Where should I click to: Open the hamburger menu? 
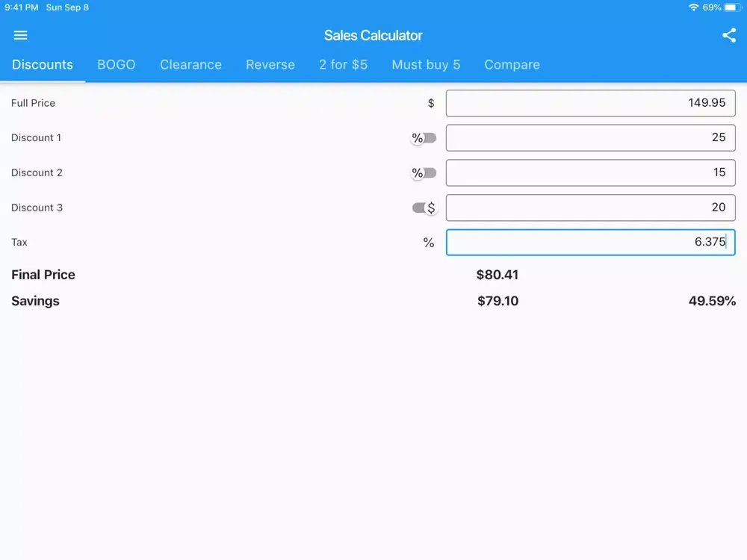[x=20, y=35]
